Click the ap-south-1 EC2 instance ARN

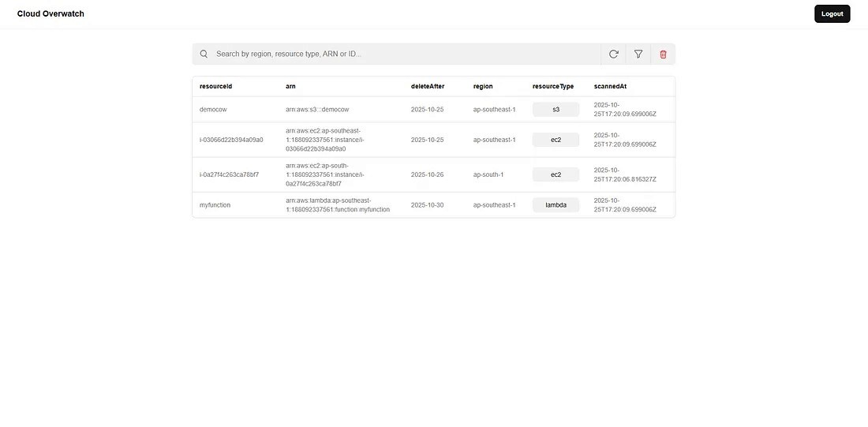(x=325, y=175)
